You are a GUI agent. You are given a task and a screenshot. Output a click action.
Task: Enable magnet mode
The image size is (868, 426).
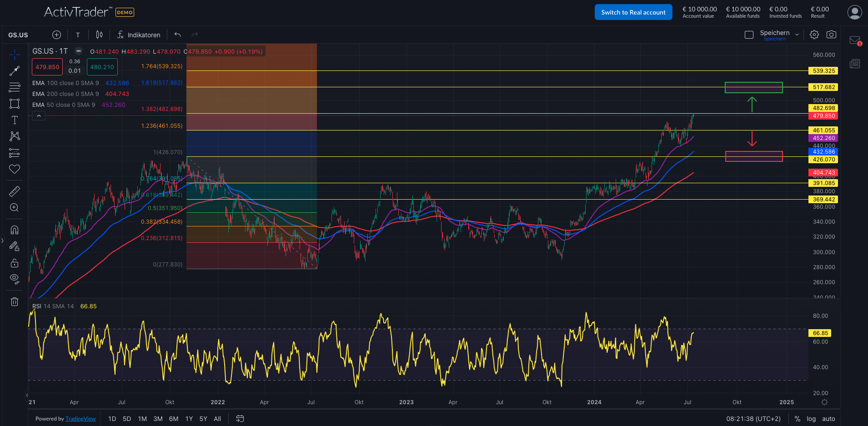point(15,230)
